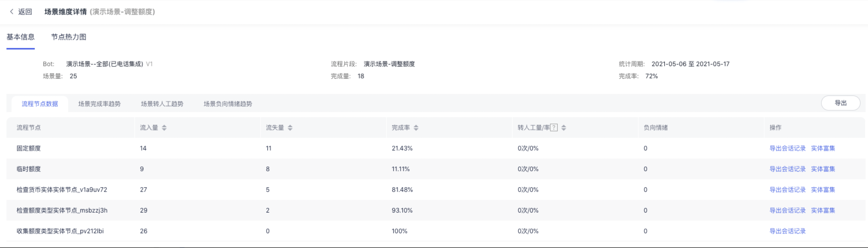Click the 93.10% completion rate value
This screenshot has height=248, width=868.
point(402,211)
